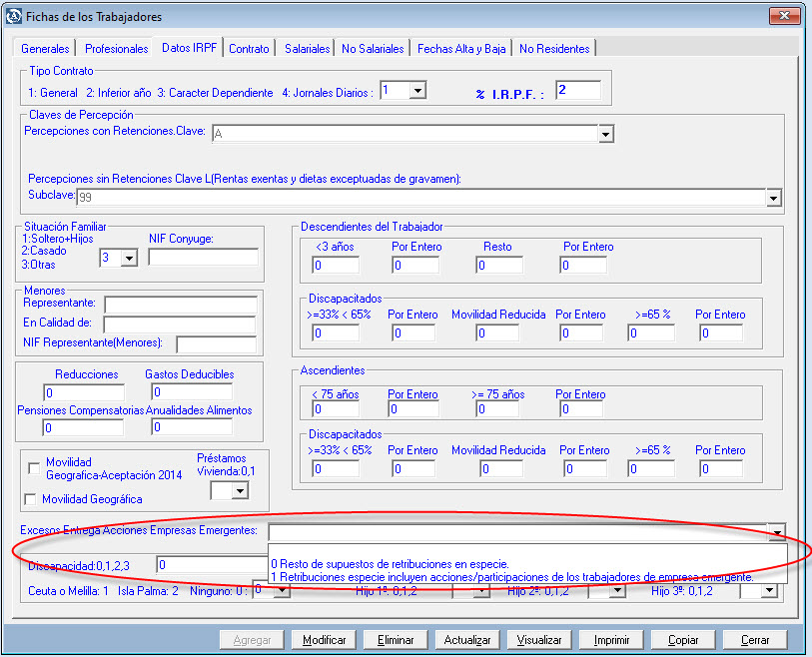Select option 0 Resto de supuestos
Image resolution: width=812 pixels, height=657 pixels.
point(390,564)
